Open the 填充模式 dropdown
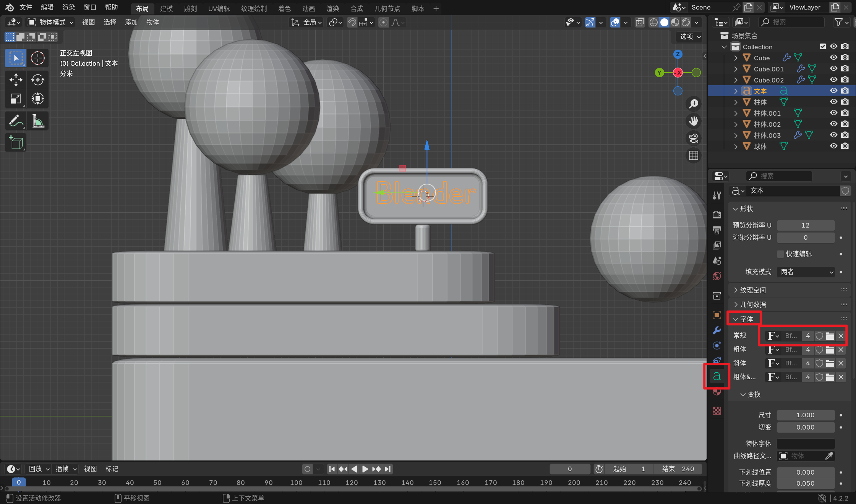 (806, 272)
